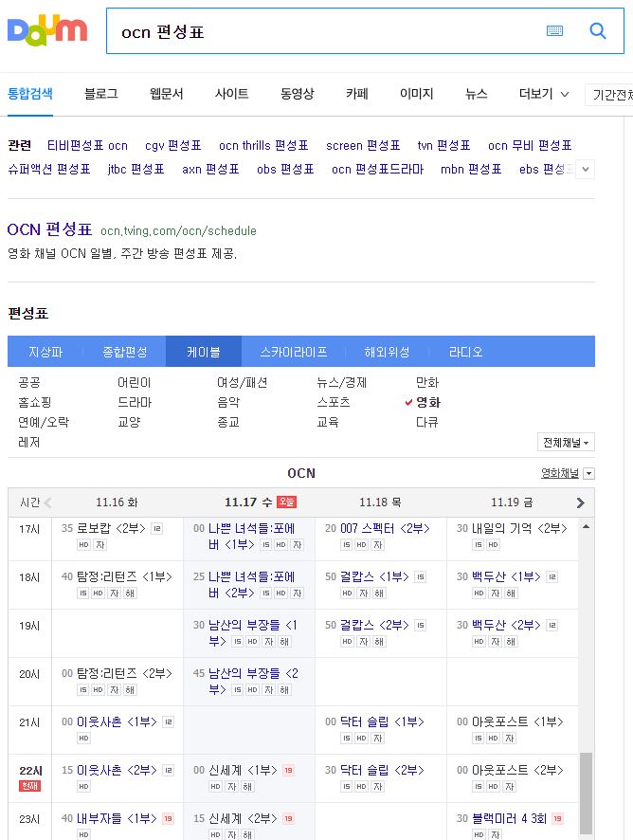
Task: Select the 11.18 목 date column
Action: click(380, 502)
